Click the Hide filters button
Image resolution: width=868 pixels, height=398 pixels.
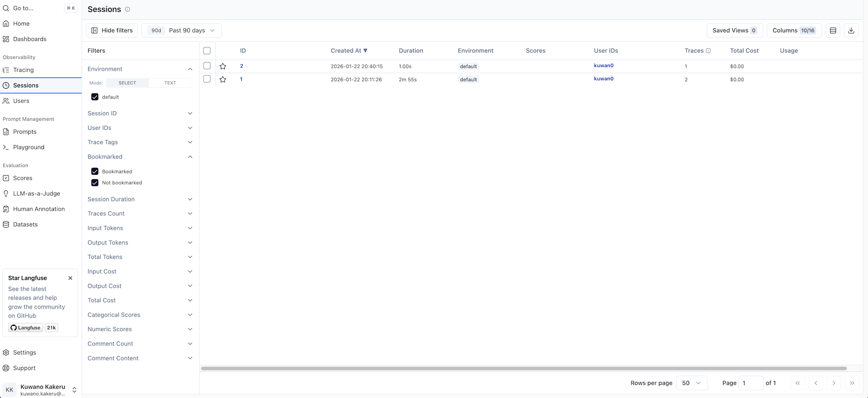pos(112,30)
